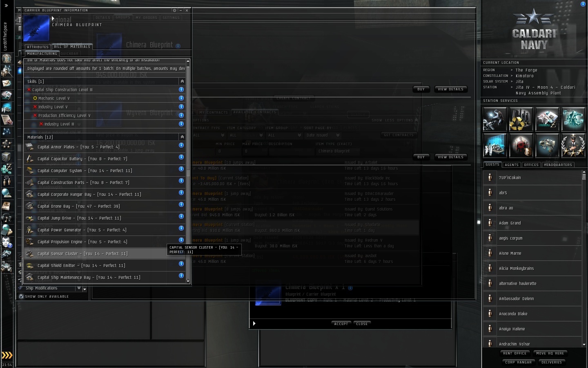Open Help face icon with question mark
The image size is (588, 368).
coord(7,242)
